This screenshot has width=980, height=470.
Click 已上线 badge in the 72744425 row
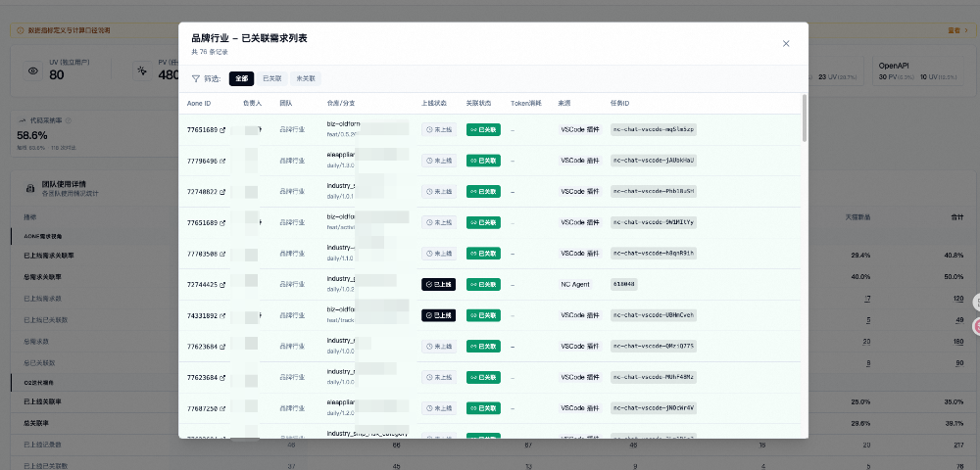coord(439,285)
